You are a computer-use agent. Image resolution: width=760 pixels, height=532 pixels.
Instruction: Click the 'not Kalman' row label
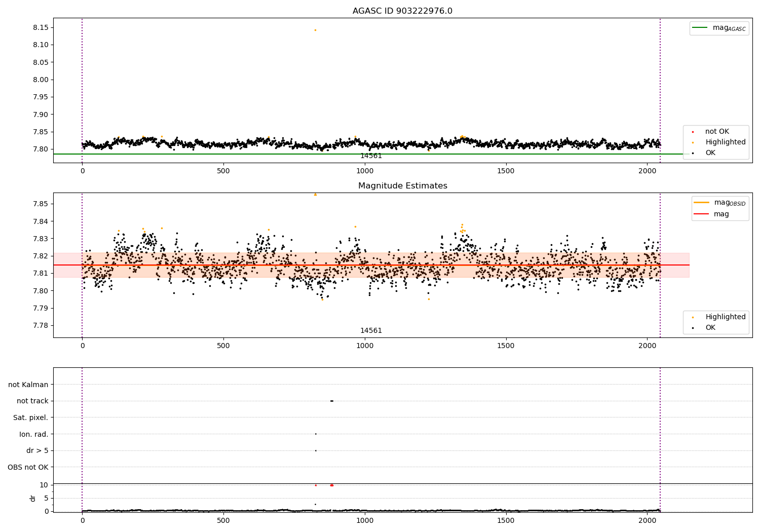click(28, 385)
